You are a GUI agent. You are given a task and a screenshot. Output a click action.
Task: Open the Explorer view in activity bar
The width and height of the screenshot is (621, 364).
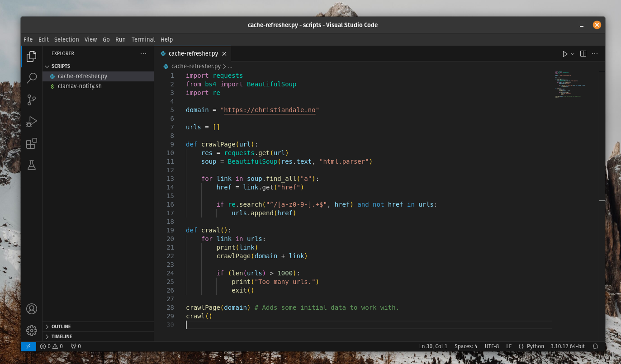(x=31, y=57)
